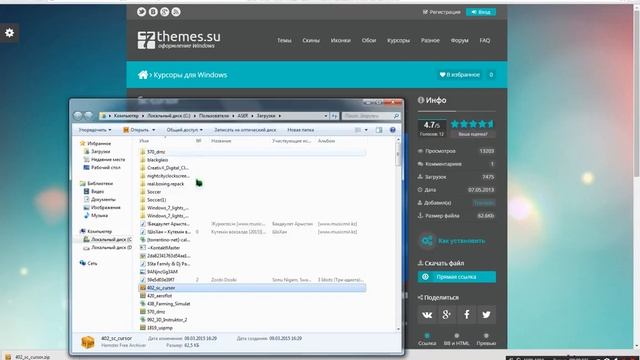The image size is (640, 360).
Task: Open the Упорядочить dropdown in Explorer
Action: [95, 130]
